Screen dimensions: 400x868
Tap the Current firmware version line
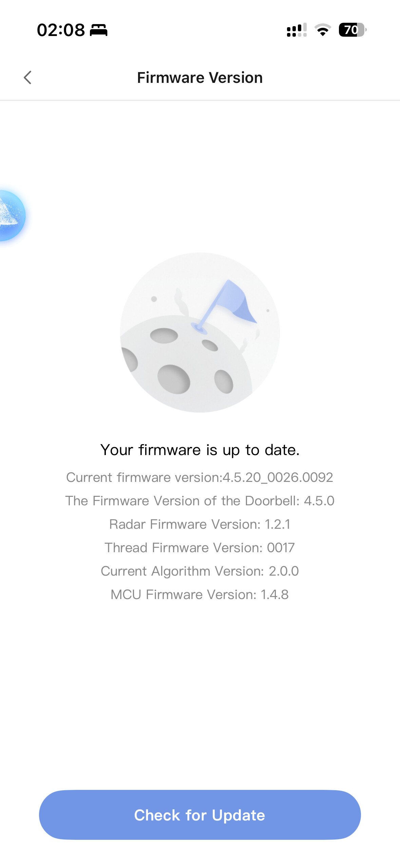[200, 477]
